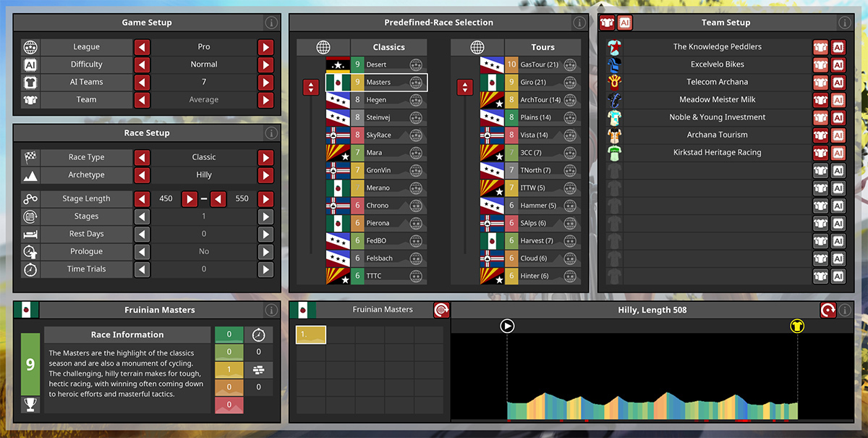Screen dimensions: 868x438
Task: Select stage 1 tile in the stage grid
Action: pyautogui.click(x=311, y=334)
